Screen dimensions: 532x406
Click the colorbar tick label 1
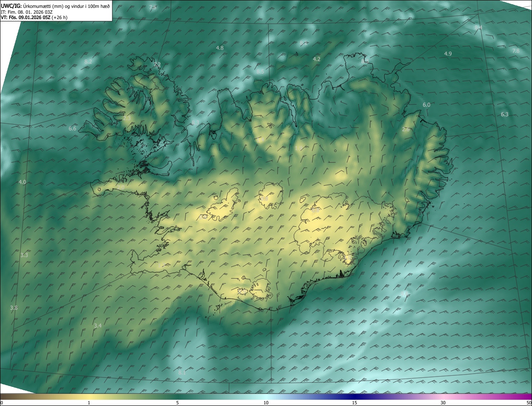click(89, 403)
